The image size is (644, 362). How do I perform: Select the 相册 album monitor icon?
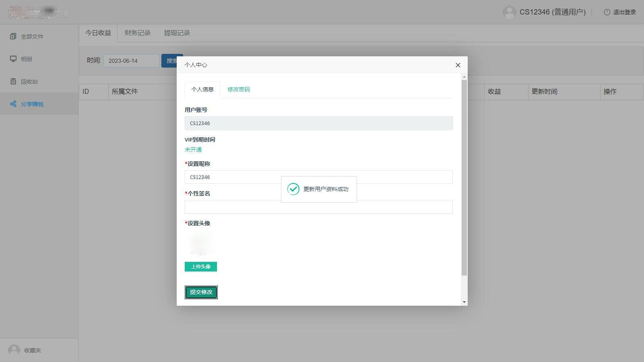13,59
